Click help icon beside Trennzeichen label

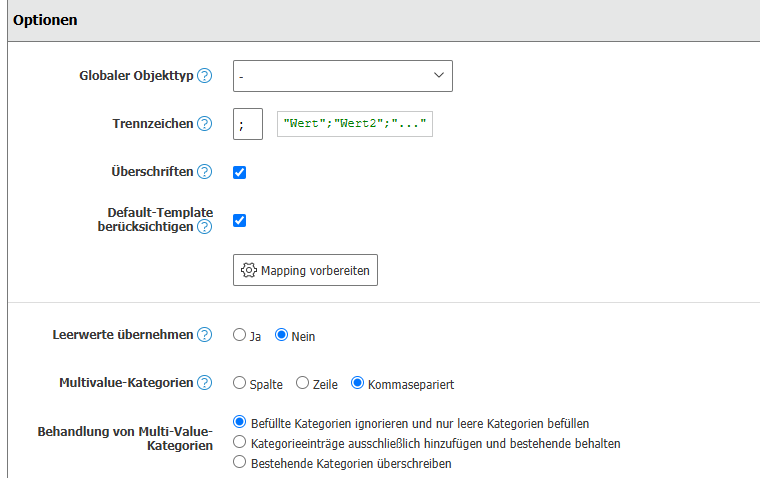pyautogui.click(x=205, y=124)
